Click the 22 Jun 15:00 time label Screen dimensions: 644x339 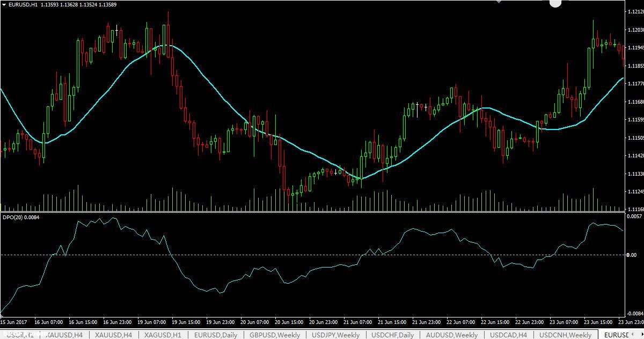pyautogui.click(x=496, y=322)
